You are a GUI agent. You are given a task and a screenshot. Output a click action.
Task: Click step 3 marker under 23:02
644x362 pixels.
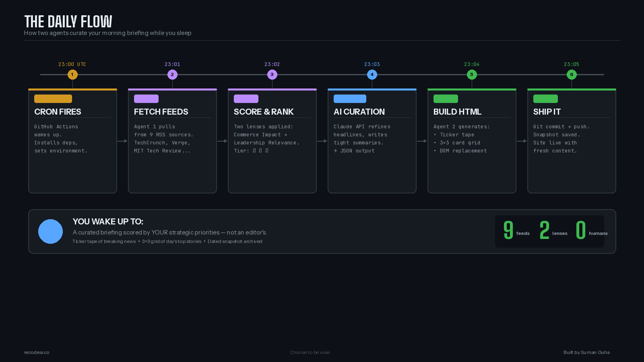click(272, 74)
